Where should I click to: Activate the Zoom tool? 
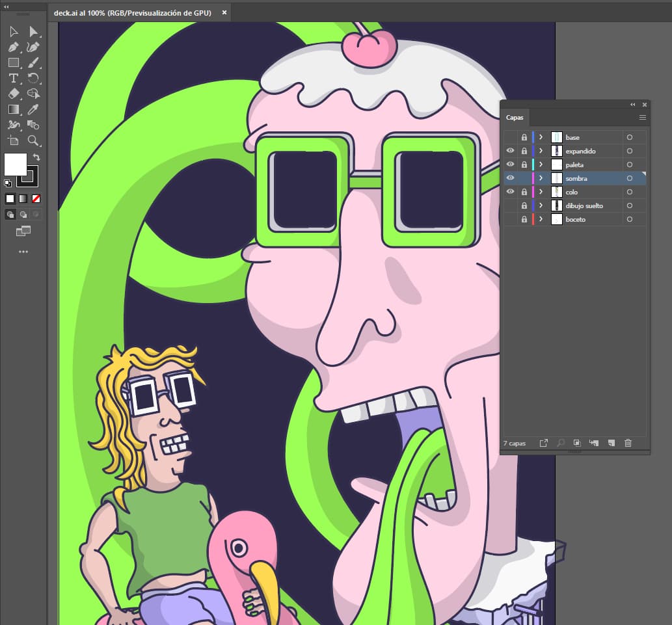[x=33, y=140]
